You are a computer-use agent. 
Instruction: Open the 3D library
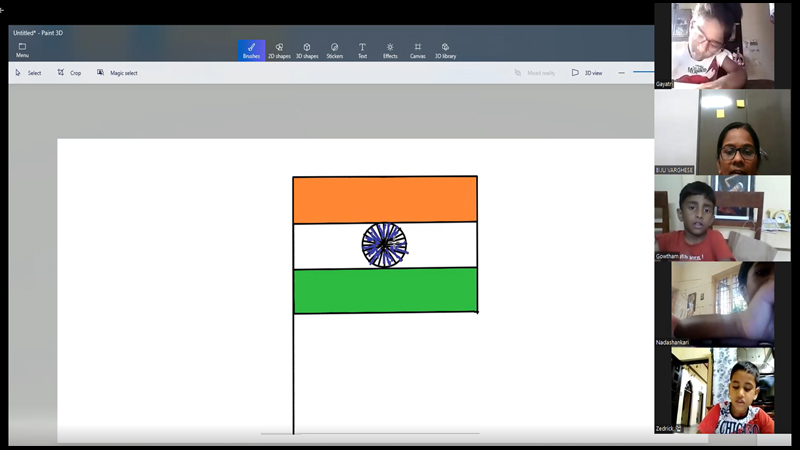(445, 50)
